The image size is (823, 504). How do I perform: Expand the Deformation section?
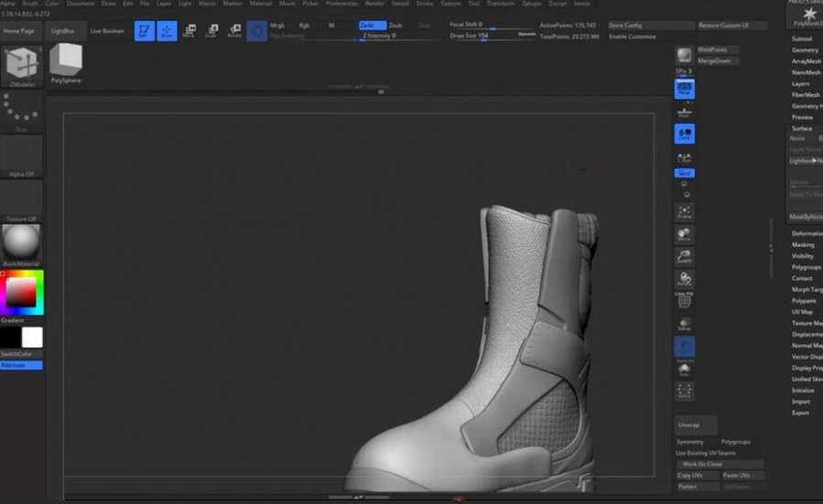[x=807, y=233]
